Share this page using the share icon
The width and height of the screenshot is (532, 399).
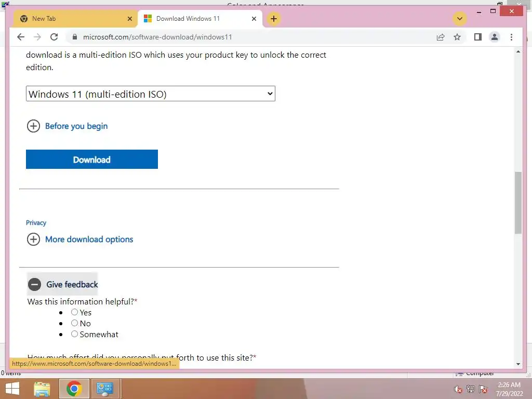pyautogui.click(x=441, y=37)
